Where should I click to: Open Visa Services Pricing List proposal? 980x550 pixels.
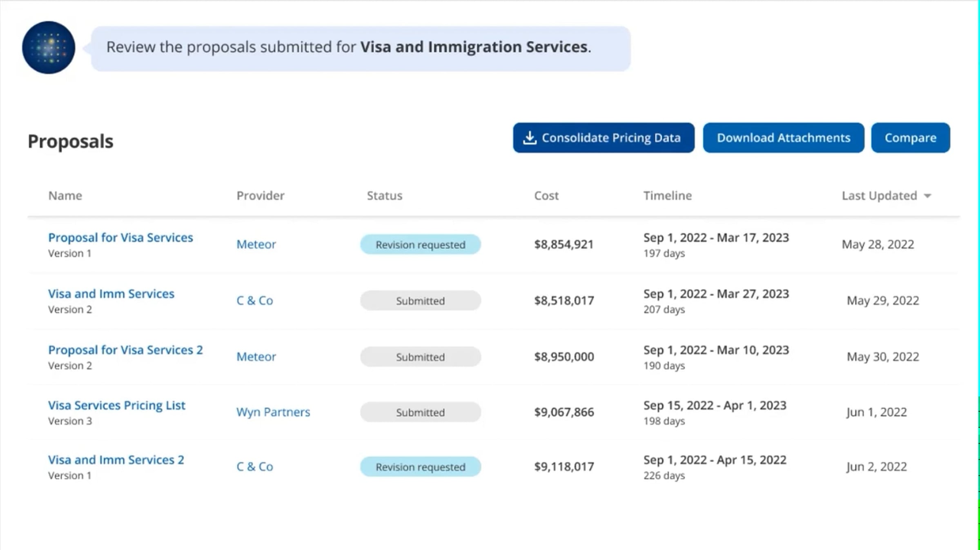(x=117, y=405)
